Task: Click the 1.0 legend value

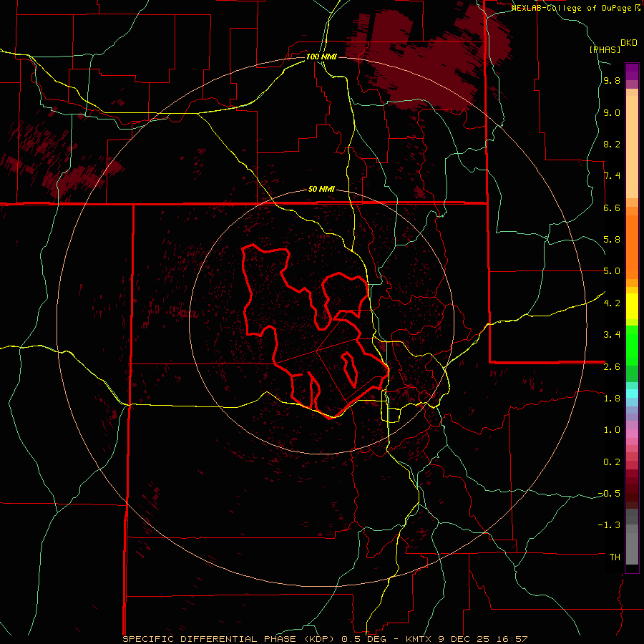Action: pyautogui.click(x=612, y=429)
